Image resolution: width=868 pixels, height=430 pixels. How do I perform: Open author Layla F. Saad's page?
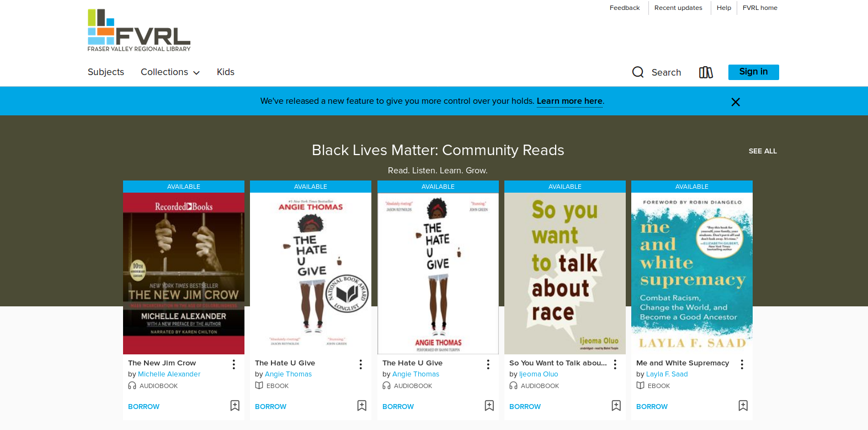(x=667, y=374)
